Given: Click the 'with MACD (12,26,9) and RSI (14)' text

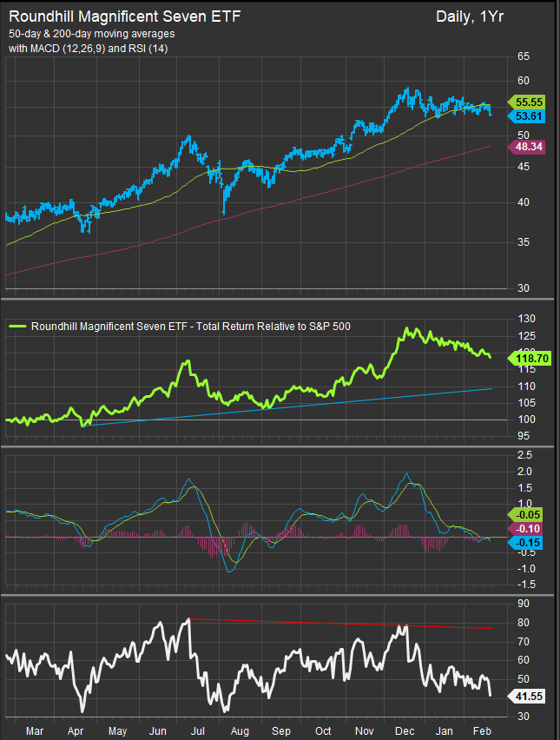Looking at the screenshot, I should pos(88,49).
